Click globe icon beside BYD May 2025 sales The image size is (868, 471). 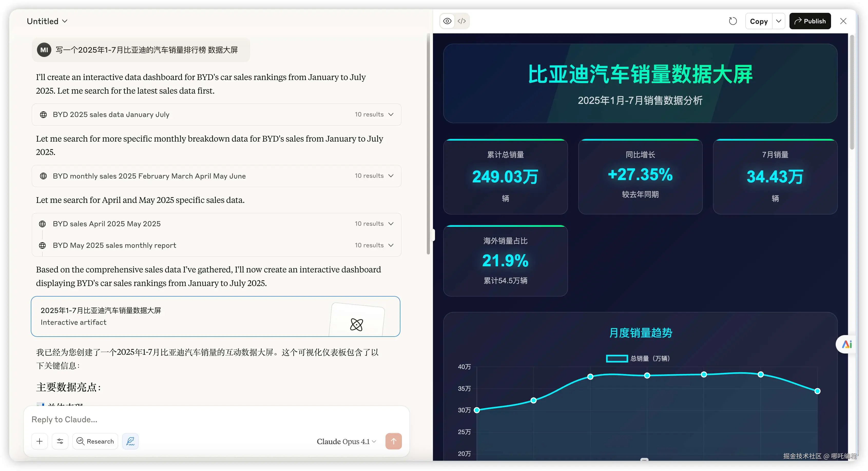(x=42, y=245)
